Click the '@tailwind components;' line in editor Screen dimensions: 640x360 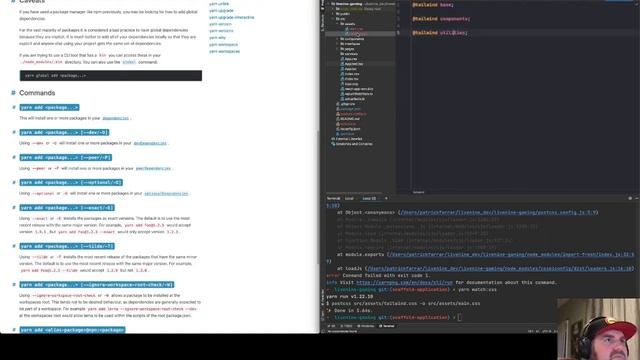pos(441,19)
